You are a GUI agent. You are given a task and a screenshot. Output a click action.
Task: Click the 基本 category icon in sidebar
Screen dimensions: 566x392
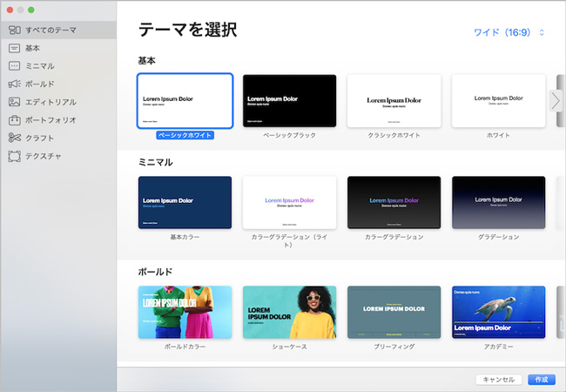(15, 48)
